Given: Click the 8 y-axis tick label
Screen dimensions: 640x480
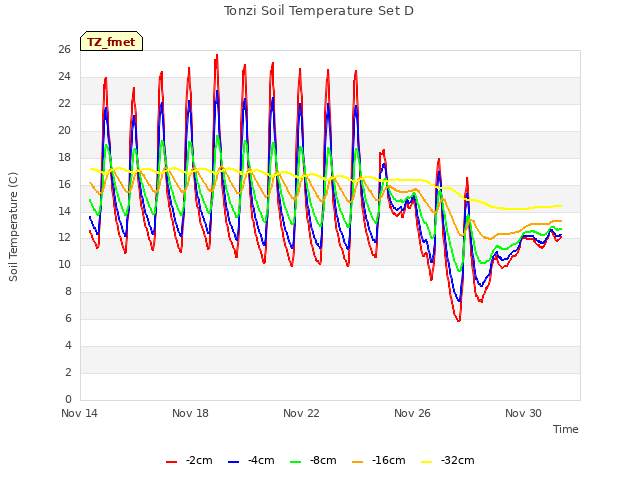Looking at the screenshot, I should pos(68,291).
